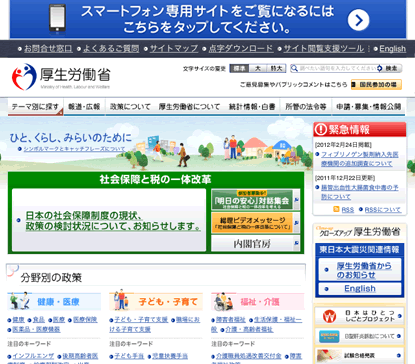Open 日本の社会保障制度の現状 announcement link
The height and width of the screenshot is (364, 415).
(113, 221)
